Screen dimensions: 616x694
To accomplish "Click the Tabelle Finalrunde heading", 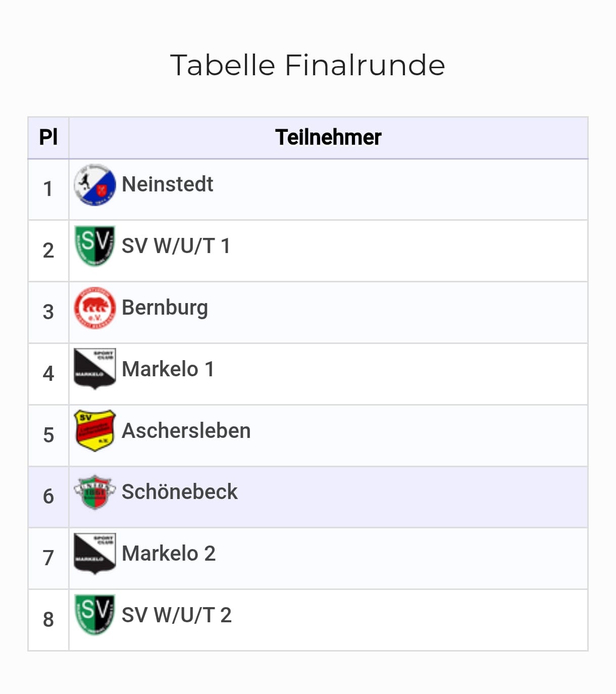I will (x=307, y=65).
